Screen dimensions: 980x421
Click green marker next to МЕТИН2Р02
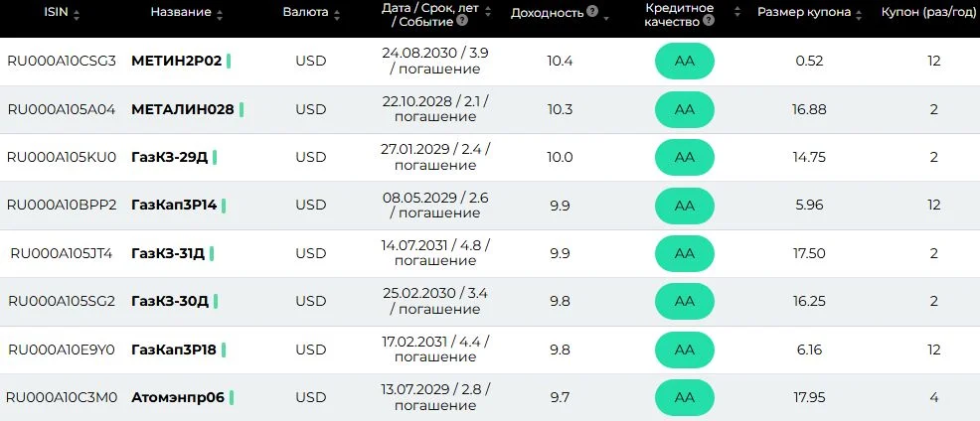229,62
